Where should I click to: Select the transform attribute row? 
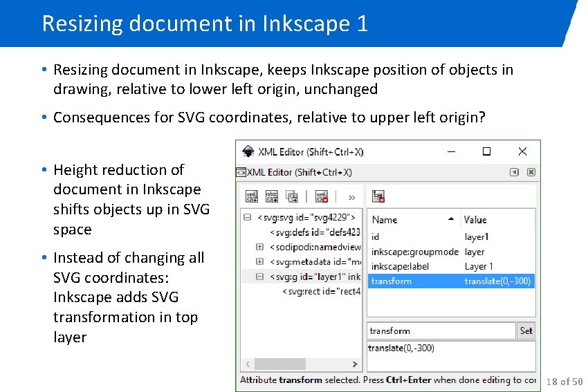click(451, 281)
